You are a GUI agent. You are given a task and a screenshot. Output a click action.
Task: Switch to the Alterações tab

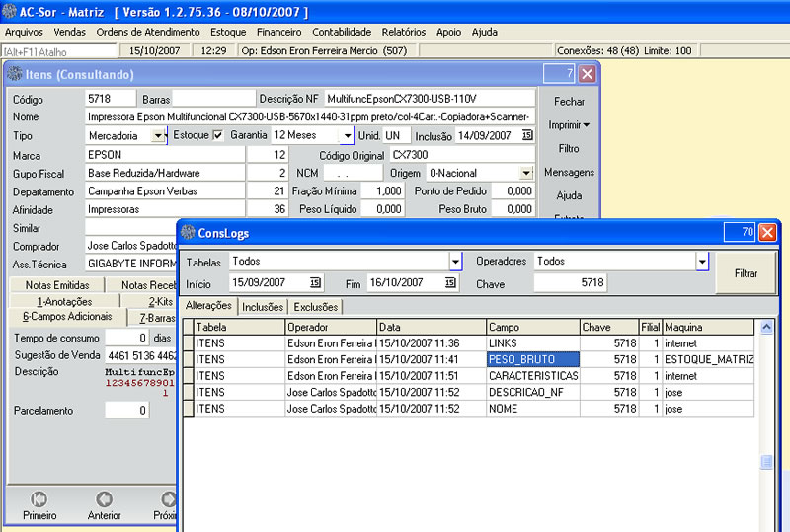tap(208, 305)
